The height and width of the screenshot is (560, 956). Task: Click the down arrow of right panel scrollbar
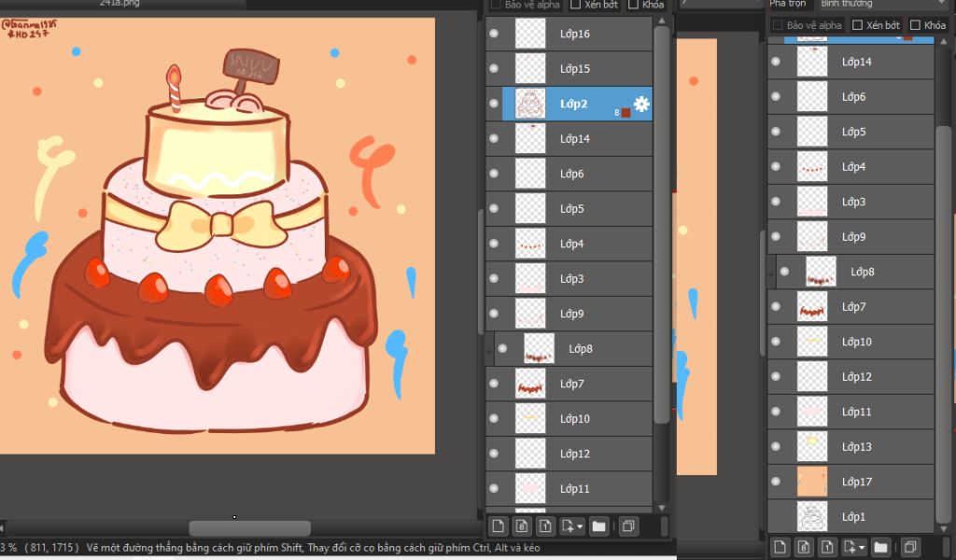tap(944, 529)
